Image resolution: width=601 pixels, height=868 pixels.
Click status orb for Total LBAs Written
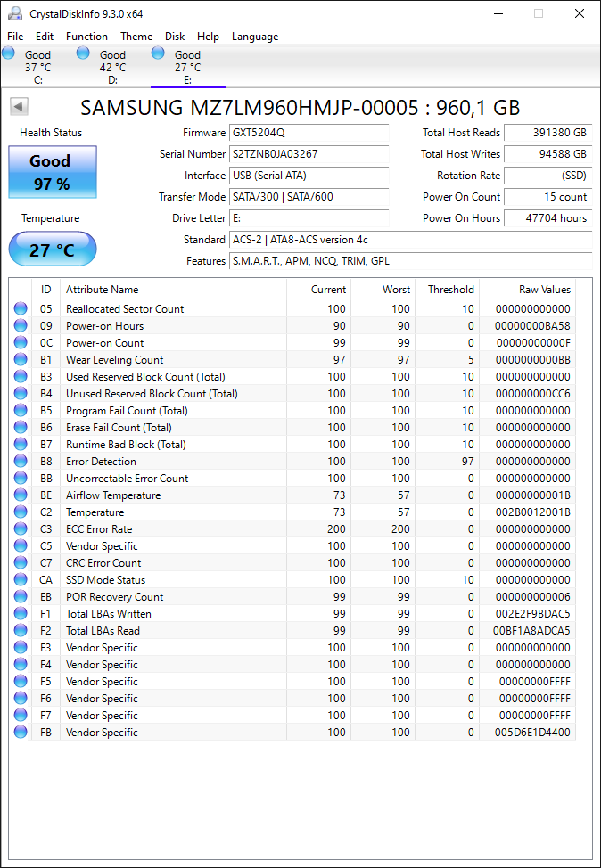coord(21,613)
